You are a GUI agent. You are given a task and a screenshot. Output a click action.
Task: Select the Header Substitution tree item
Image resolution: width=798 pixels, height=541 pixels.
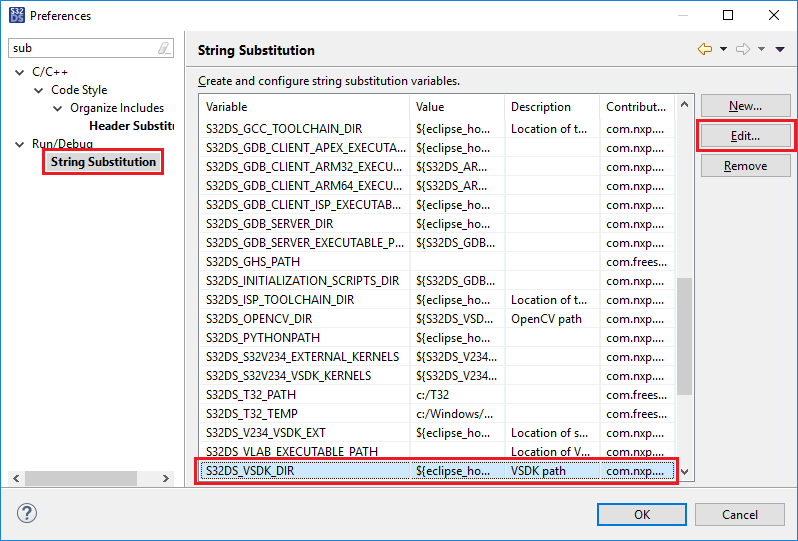[131, 126]
